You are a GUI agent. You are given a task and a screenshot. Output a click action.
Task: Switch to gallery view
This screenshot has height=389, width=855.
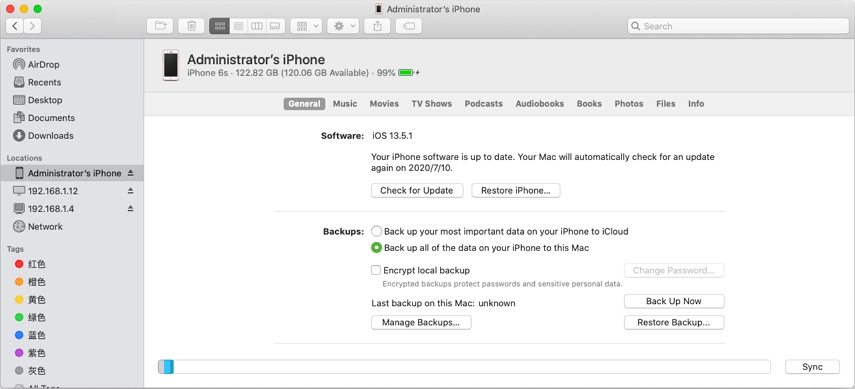click(x=275, y=26)
